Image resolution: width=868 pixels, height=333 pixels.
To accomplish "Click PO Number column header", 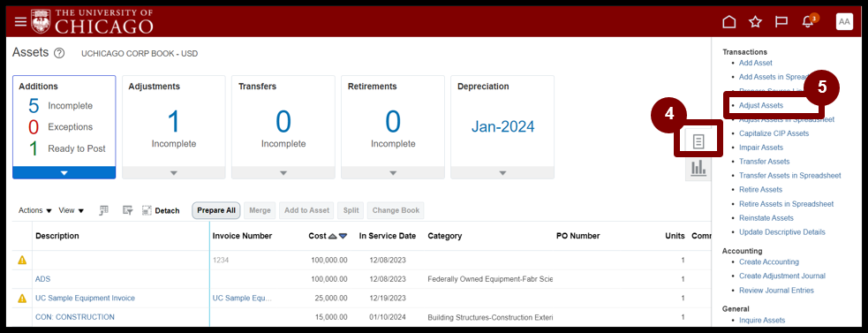I will click(x=577, y=236).
